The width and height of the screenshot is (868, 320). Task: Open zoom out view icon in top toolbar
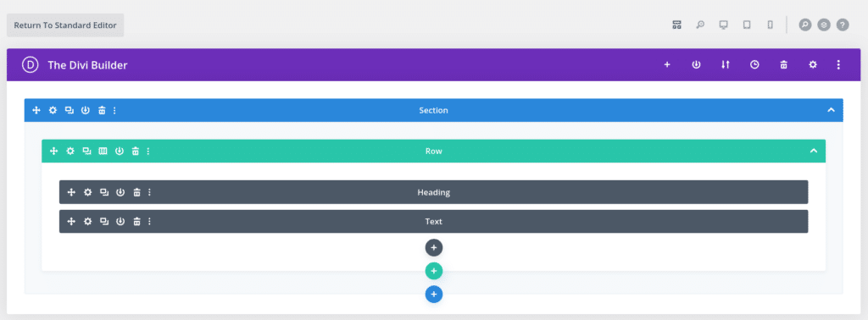pyautogui.click(x=700, y=25)
